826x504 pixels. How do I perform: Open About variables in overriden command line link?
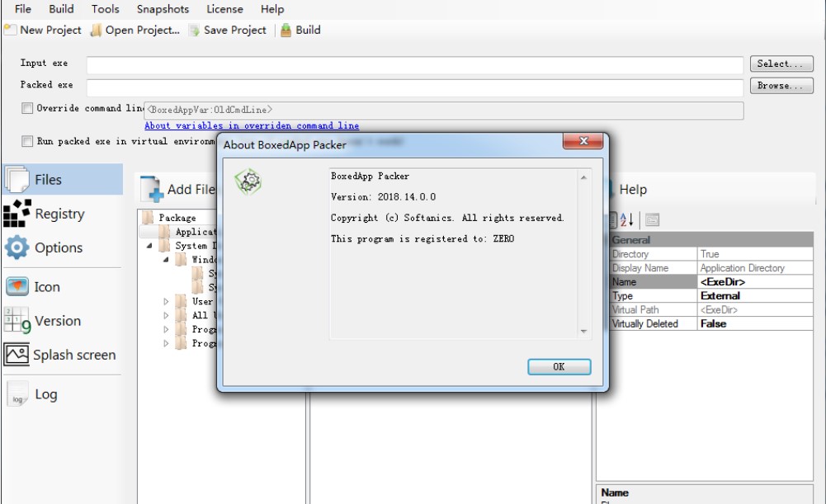252,126
